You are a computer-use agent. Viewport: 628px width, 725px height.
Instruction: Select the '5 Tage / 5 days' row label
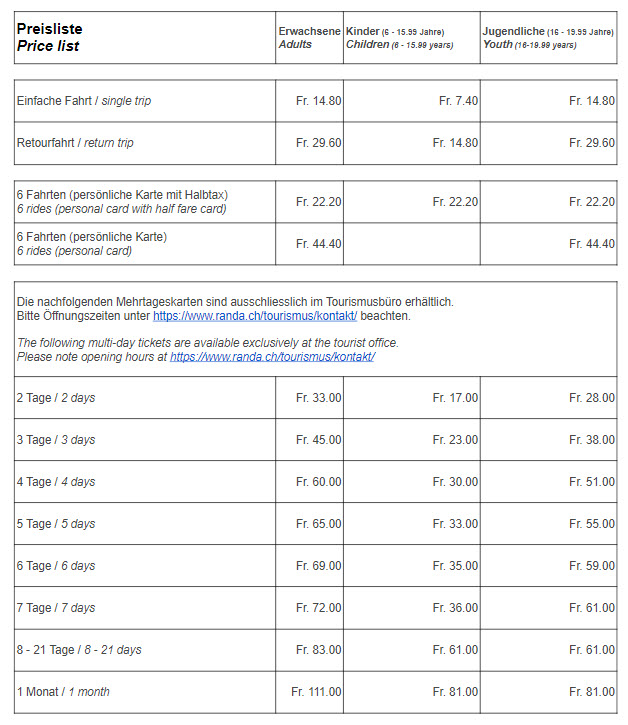(x=56, y=524)
